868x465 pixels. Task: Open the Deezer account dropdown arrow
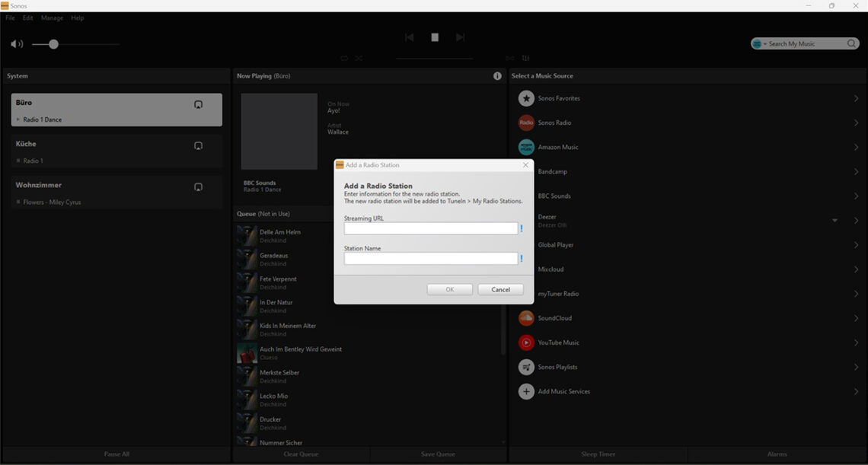coord(834,220)
